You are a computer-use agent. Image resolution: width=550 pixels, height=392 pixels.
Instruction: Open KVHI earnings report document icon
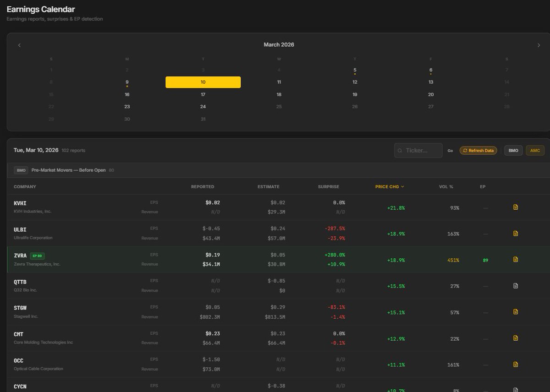pos(516,207)
